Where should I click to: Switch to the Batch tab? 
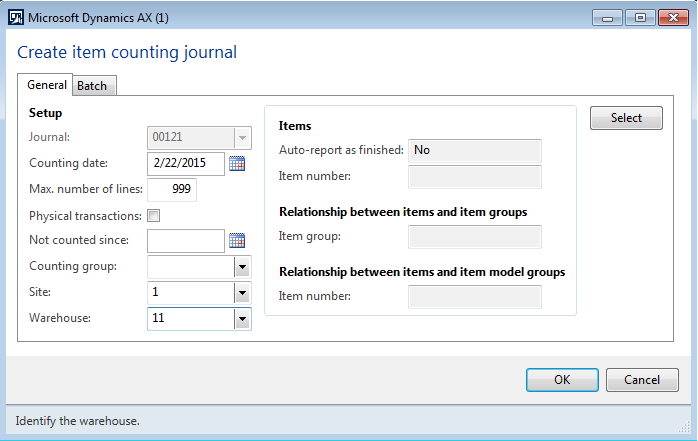pyautogui.click(x=92, y=85)
